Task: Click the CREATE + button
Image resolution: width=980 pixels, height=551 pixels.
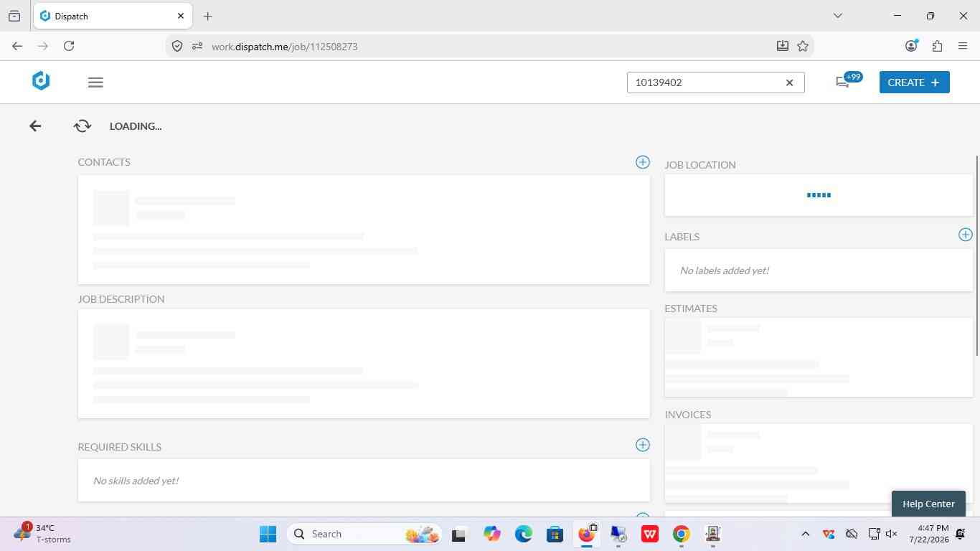Action: click(914, 83)
